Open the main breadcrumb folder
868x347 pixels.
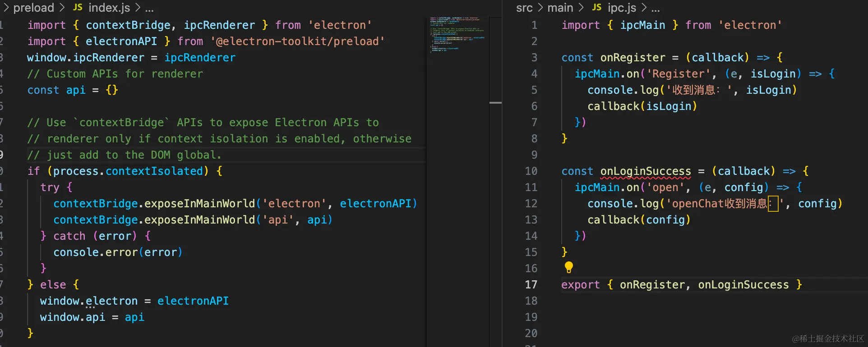560,8
